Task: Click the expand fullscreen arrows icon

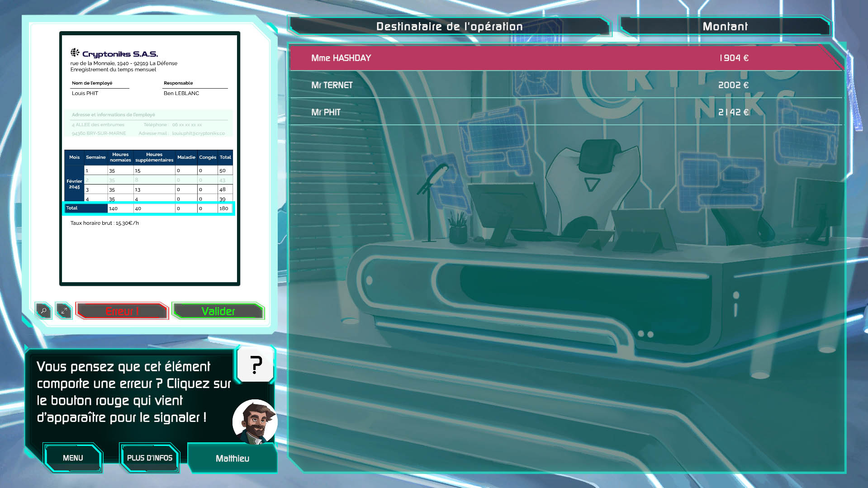Action: click(64, 311)
